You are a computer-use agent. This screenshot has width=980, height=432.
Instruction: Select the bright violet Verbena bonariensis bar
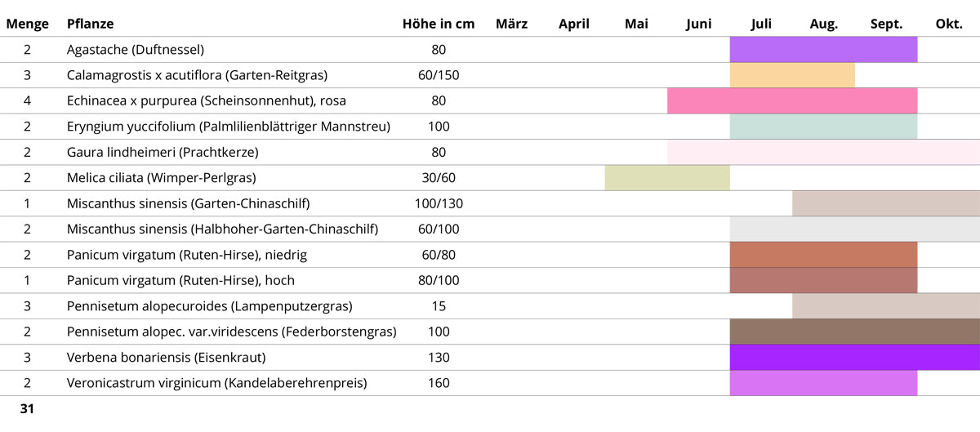[x=854, y=358]
